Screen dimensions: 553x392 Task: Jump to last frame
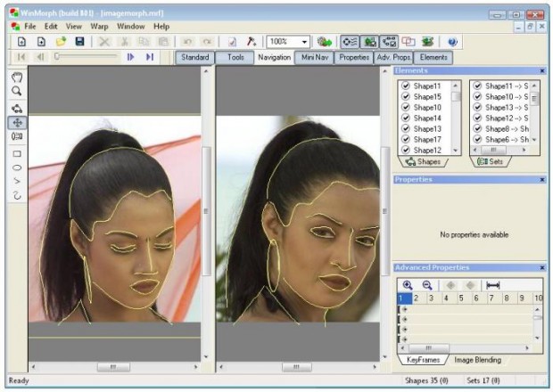coord(150,57)
